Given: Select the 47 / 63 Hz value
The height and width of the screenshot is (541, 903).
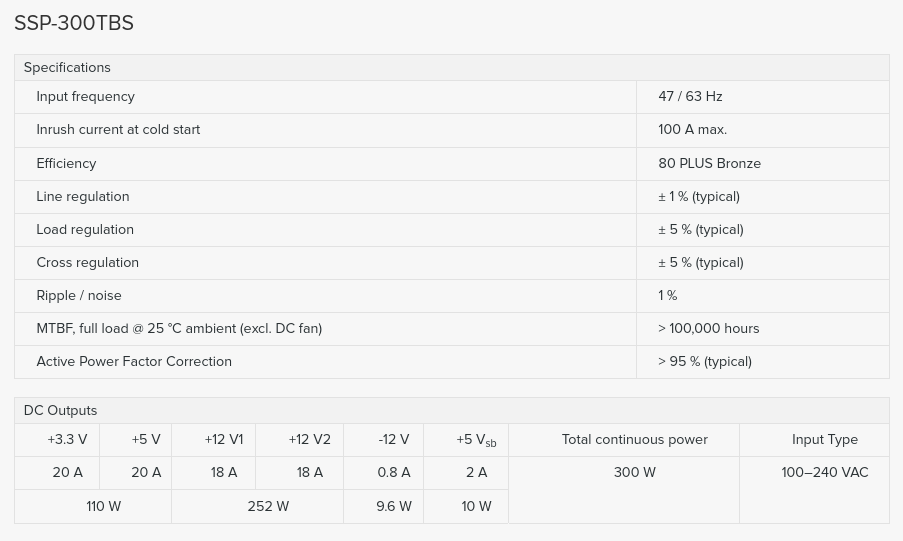Looking at the screenshot, I should tap(690, 96).
